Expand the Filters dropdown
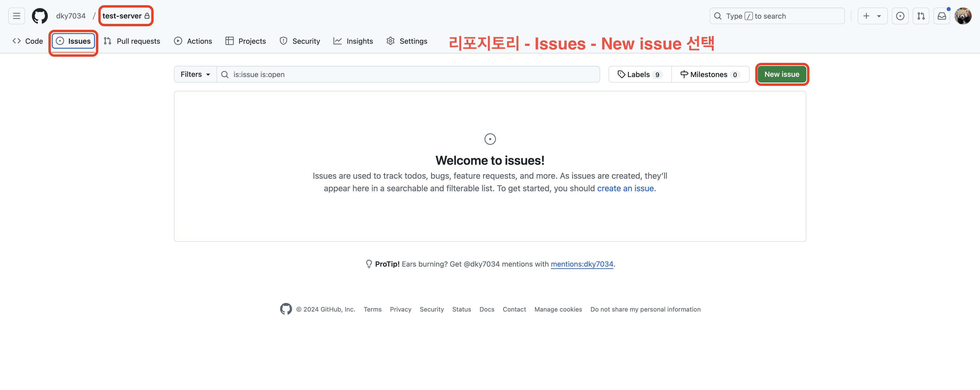 click(195, 75)
